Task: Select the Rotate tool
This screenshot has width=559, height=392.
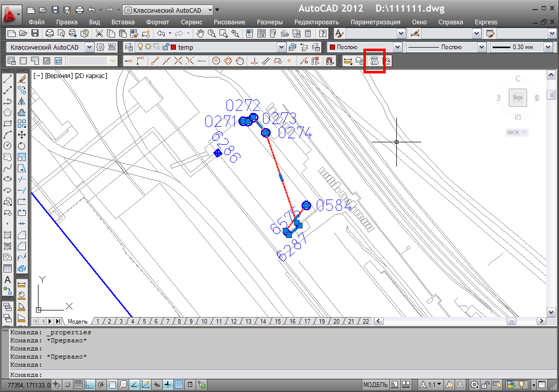Action: [x=22, y=145]
